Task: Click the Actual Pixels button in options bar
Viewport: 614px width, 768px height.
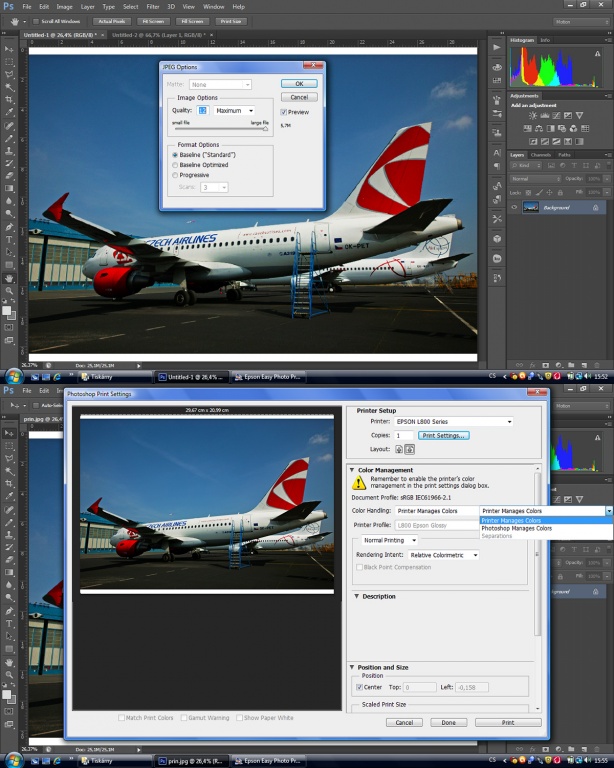Action: (x=112, y=22)
